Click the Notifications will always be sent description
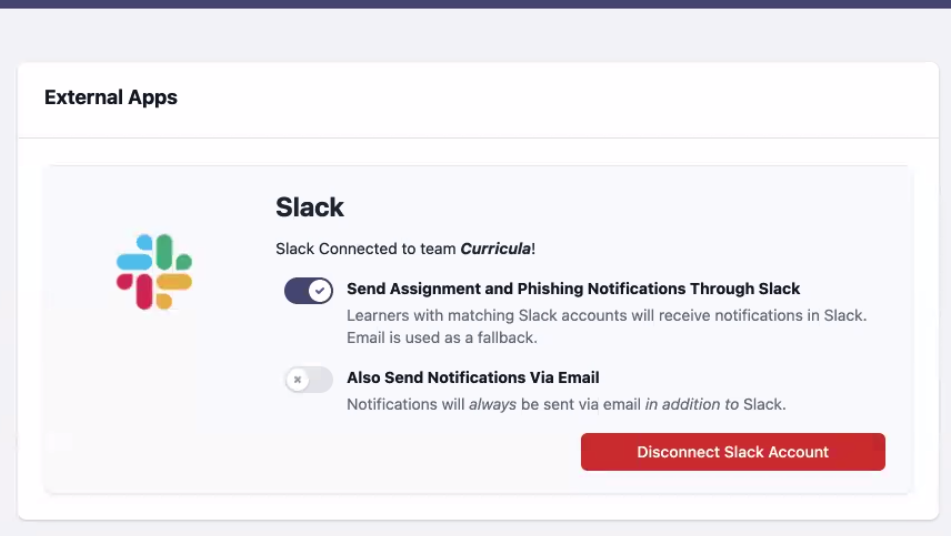 tap(566, 404)
